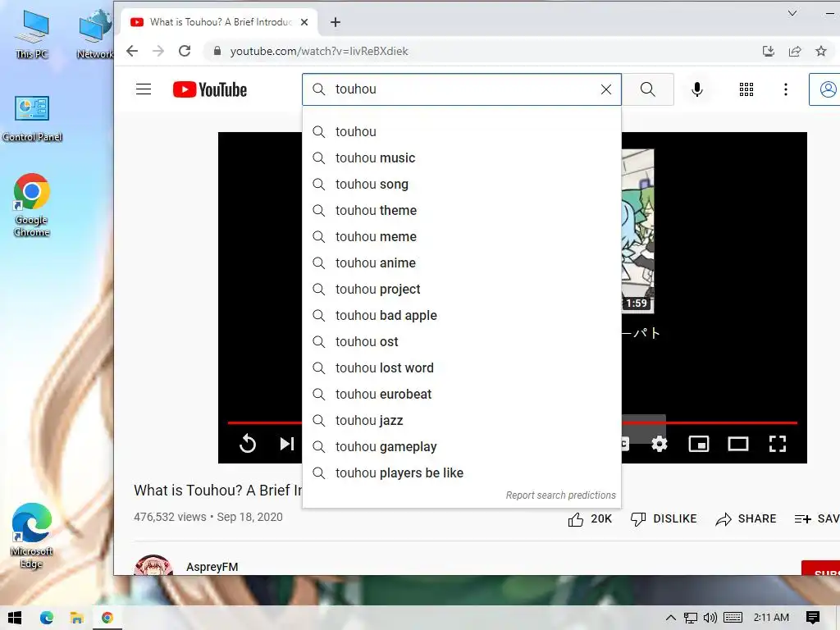Open the suggested video thumbnail showing 1:59
The image size is (840, 630).
[638, 231]
